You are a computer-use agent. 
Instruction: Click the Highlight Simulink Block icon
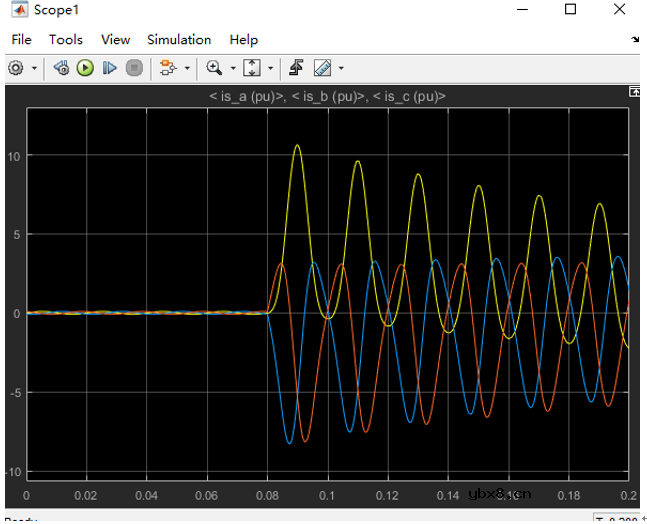click(167, 68)
